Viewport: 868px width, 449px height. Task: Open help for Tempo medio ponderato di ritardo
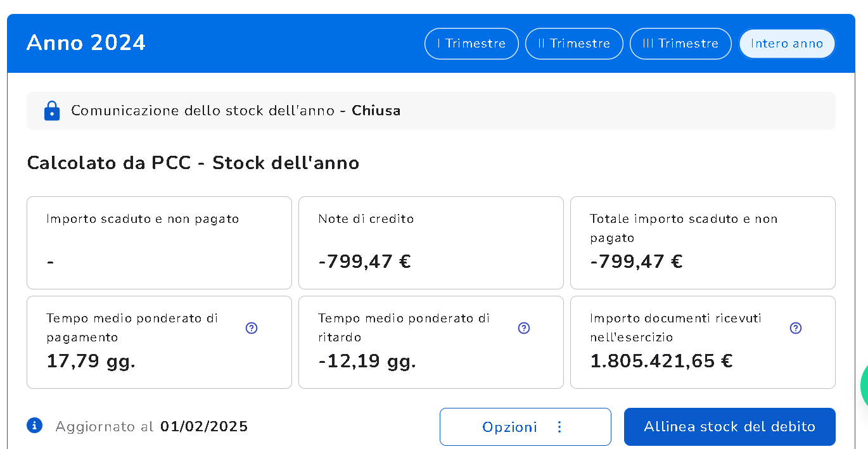coord(523,328)
